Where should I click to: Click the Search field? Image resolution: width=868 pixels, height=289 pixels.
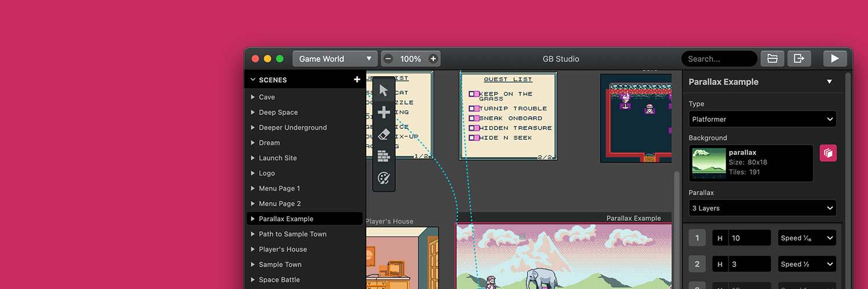tap(719, 59)
